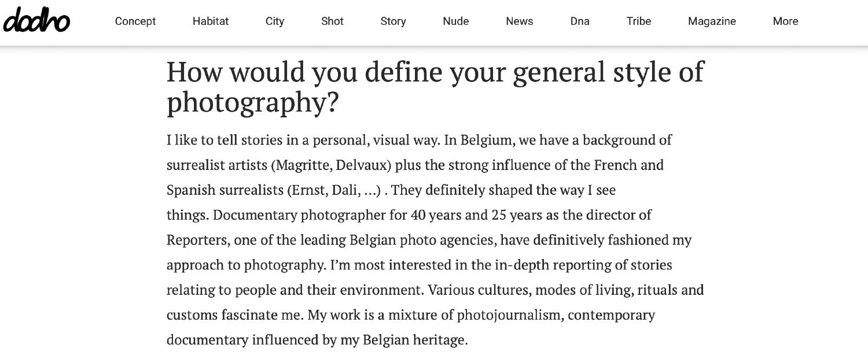Click the heading about general photography style
Screen dimensions: 868x352
pos(435,87)
